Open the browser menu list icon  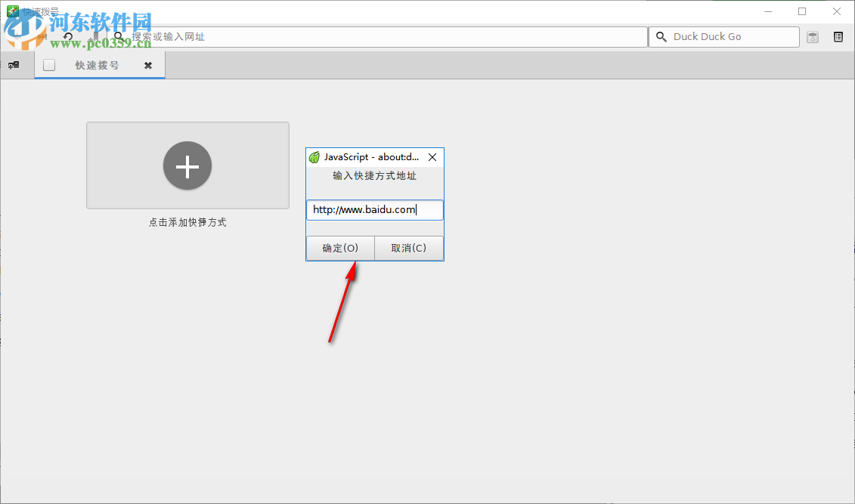click(838, 36)
